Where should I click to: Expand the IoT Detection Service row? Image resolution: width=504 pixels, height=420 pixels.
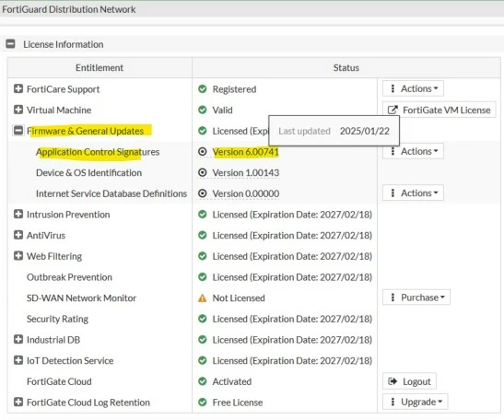18,360
